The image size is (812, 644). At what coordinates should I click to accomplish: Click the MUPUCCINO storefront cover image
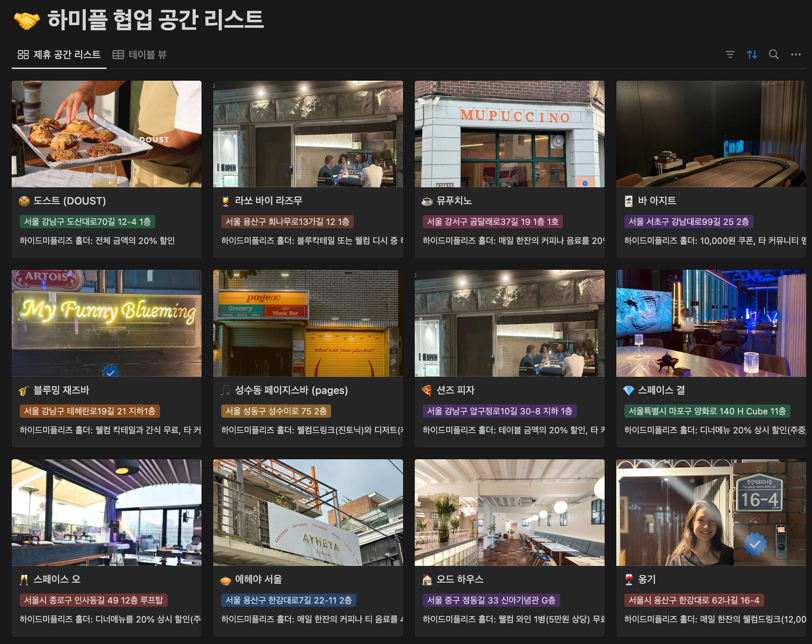point(509,134)
